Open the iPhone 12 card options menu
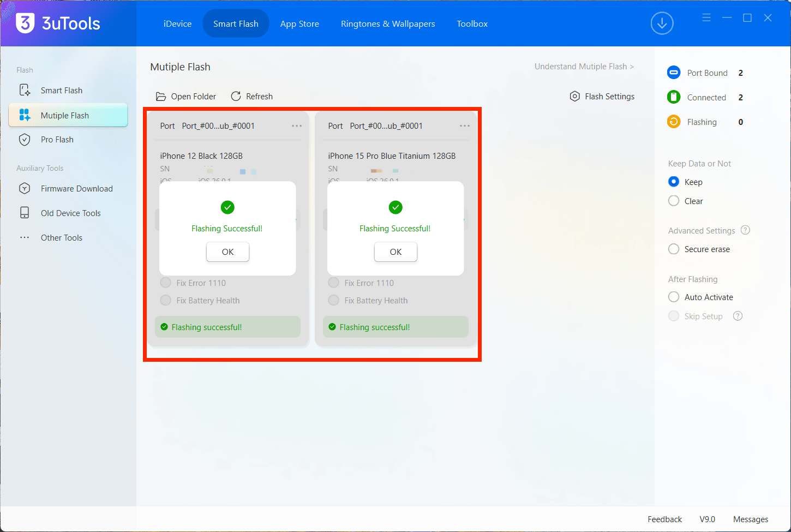The height and width of the screenshot is (532, 791). [296, 125]
